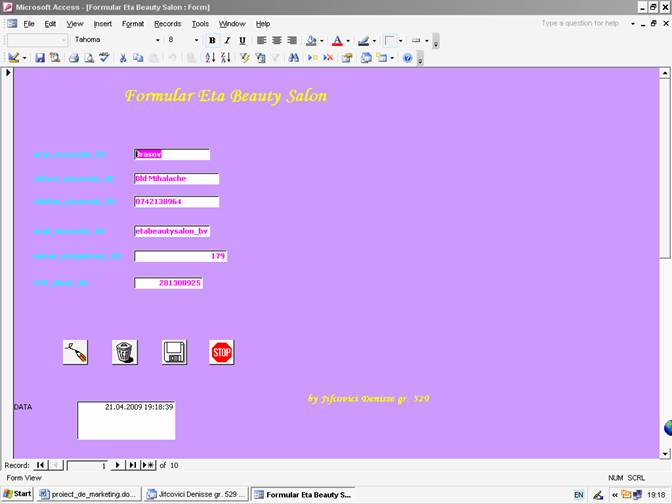This screenshot has height=504, width=672.
Task: Open the Insert menu
Action: tap(102, 24)
